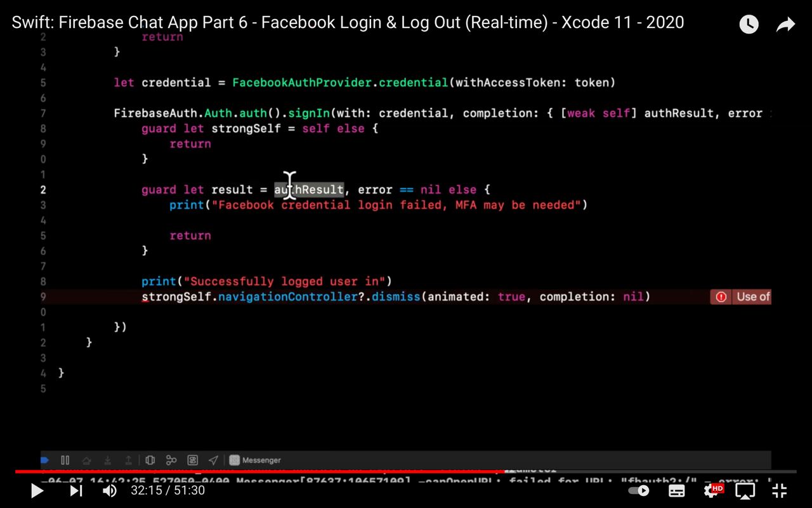This screenshot has height=508, width=812.
Task: Click "signIn" method in the code
Action: point(309,113)
